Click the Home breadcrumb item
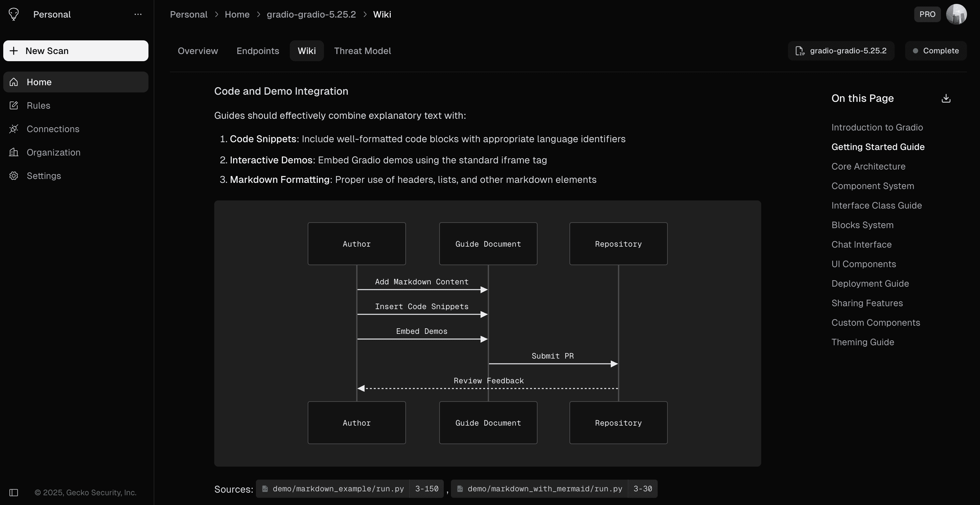 pyautogui.click(x=237, y=14)
